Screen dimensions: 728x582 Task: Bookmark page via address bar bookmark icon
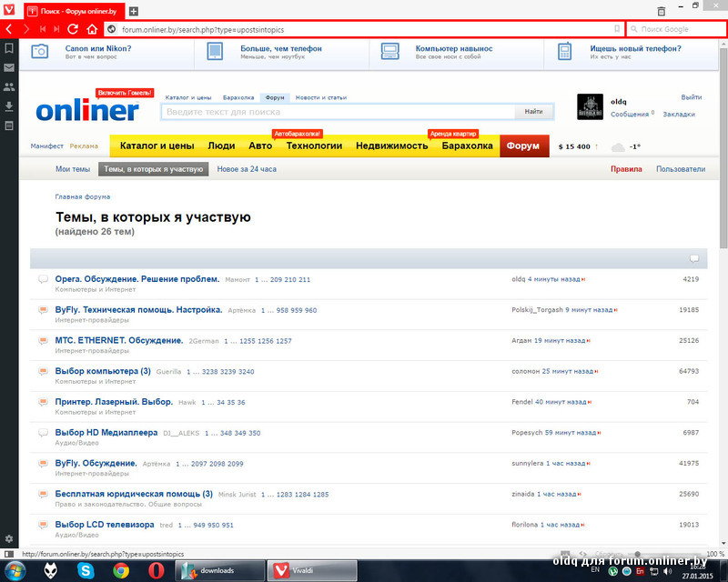[x=617, y=29]
